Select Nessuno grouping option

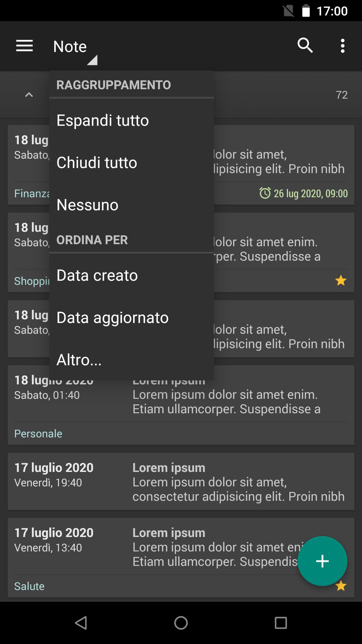[x=87, y=205]
